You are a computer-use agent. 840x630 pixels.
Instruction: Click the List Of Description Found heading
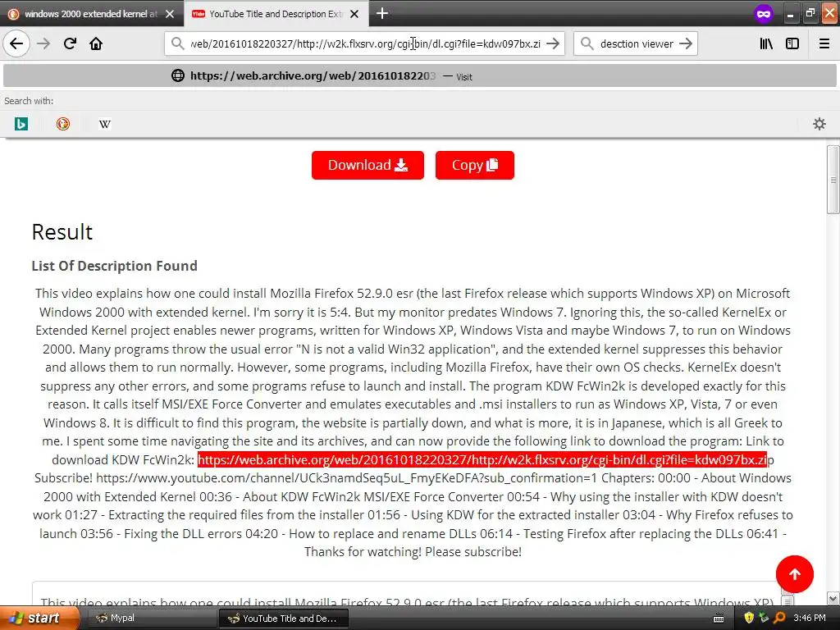115,266
